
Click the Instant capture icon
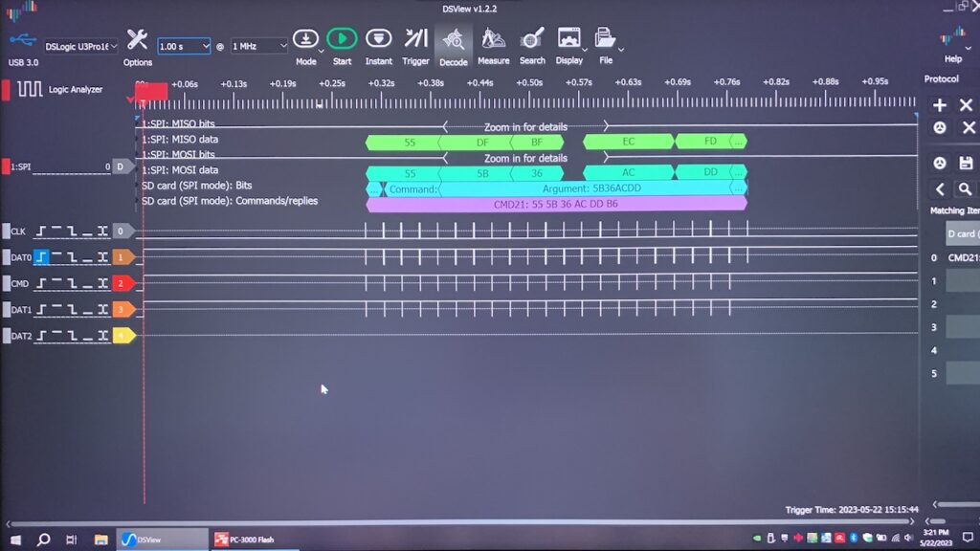(x=378, y=39)
